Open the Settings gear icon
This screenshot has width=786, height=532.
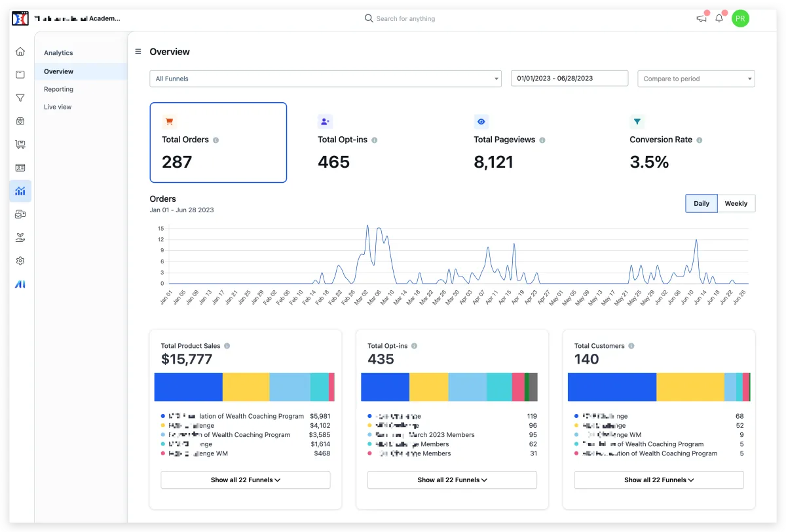pyautogui.click(x=20, y=261)
